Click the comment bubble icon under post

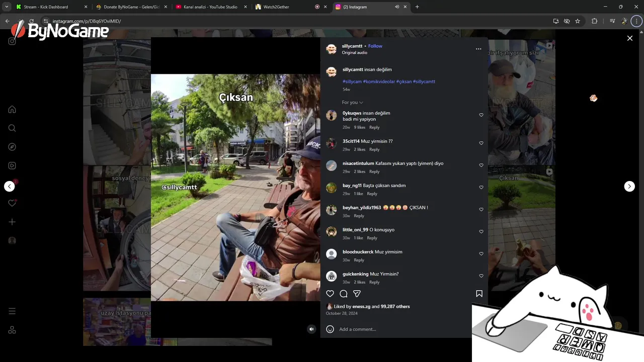(344, 294)
